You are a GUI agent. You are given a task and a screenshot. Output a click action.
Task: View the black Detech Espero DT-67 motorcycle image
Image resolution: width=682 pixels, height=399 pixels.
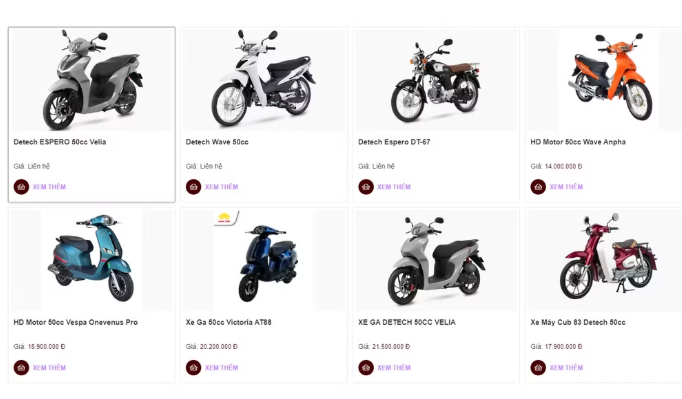click(x=436, y=80)
